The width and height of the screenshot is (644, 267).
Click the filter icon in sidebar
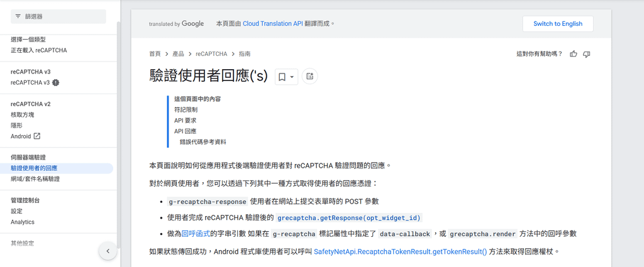pos(18,16)
